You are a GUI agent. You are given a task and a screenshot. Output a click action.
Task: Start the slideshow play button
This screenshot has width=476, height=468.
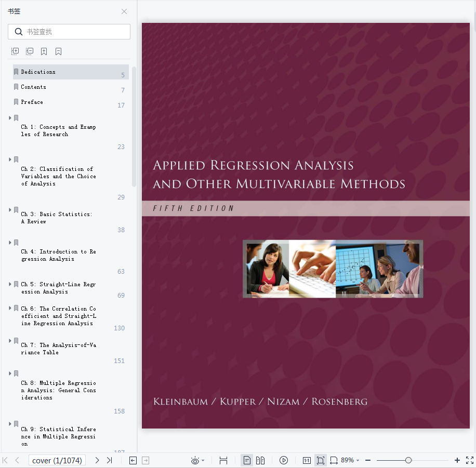pyautogui.click(x=284, y=460)
